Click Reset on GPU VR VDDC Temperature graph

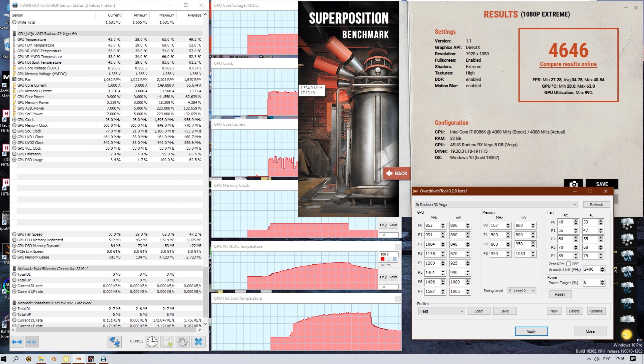point(393,277)
